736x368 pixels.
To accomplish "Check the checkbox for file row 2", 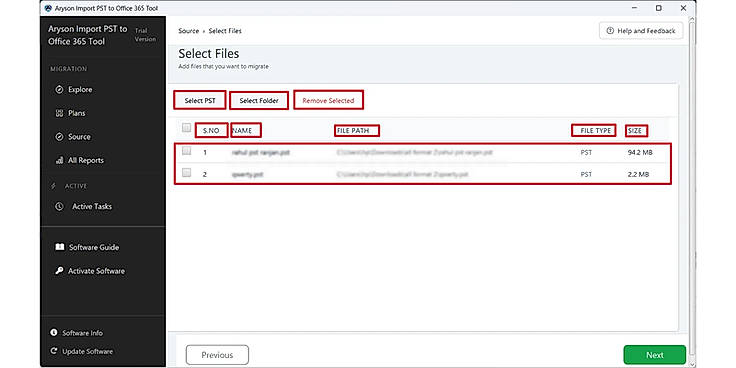I will coord(186,173).
